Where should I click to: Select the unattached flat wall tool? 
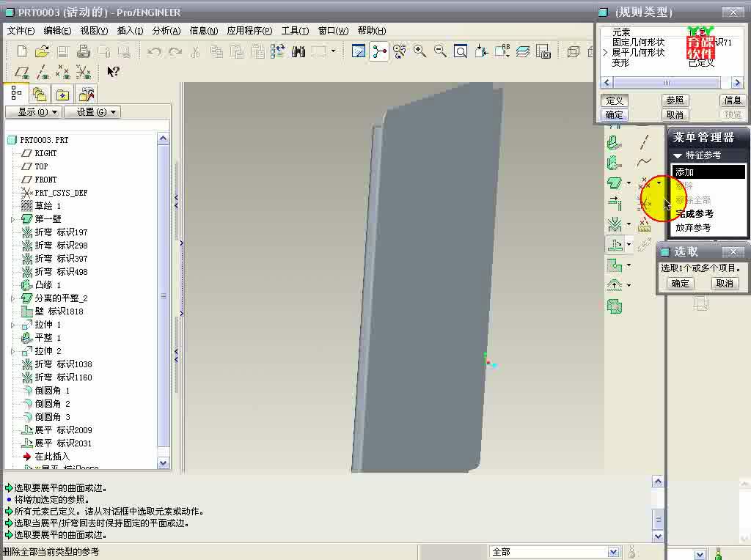coord(615,183)
